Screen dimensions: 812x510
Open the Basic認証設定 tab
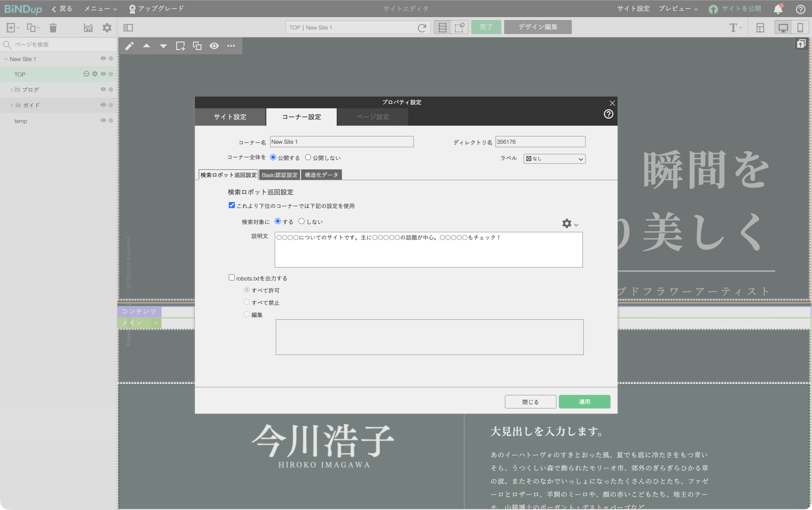tap(280, 175)
